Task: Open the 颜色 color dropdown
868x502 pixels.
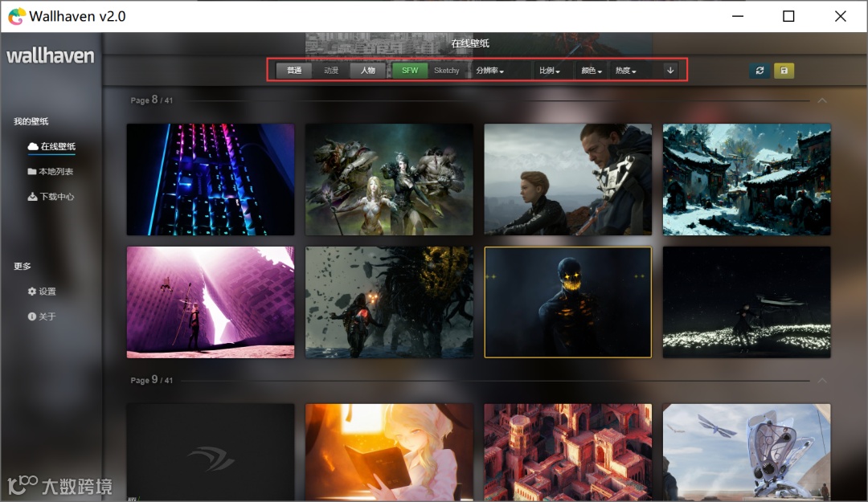Action: coord(592,71)
